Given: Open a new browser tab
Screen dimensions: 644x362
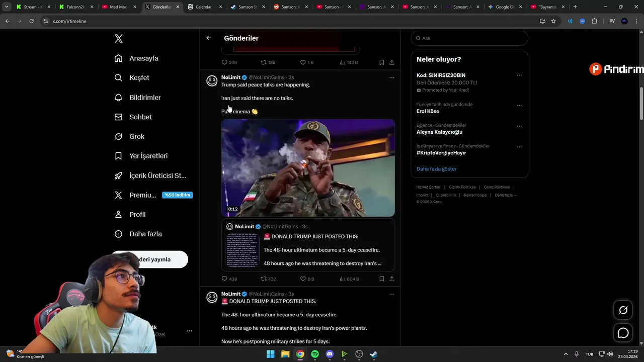Looking at the screenshot, I should 575,7.
